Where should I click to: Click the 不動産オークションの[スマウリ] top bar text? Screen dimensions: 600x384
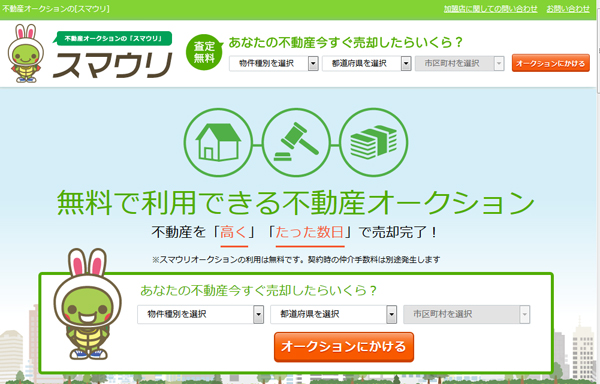(56, 8)
